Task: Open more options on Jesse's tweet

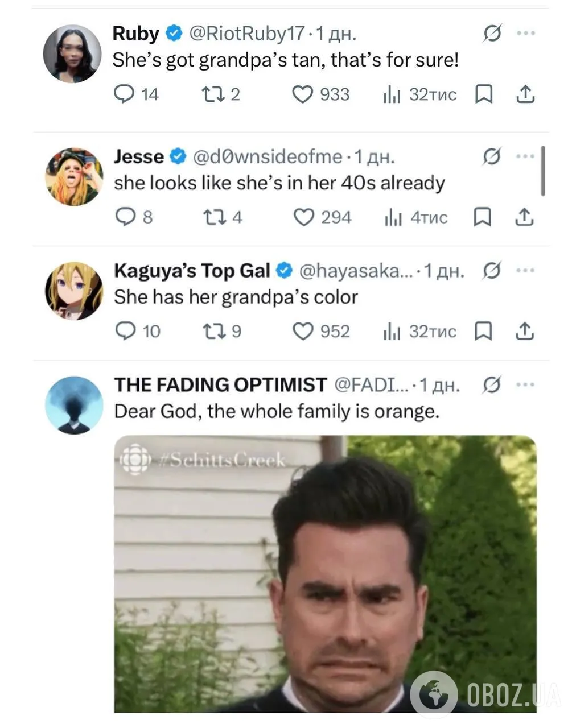Action: 525,156
